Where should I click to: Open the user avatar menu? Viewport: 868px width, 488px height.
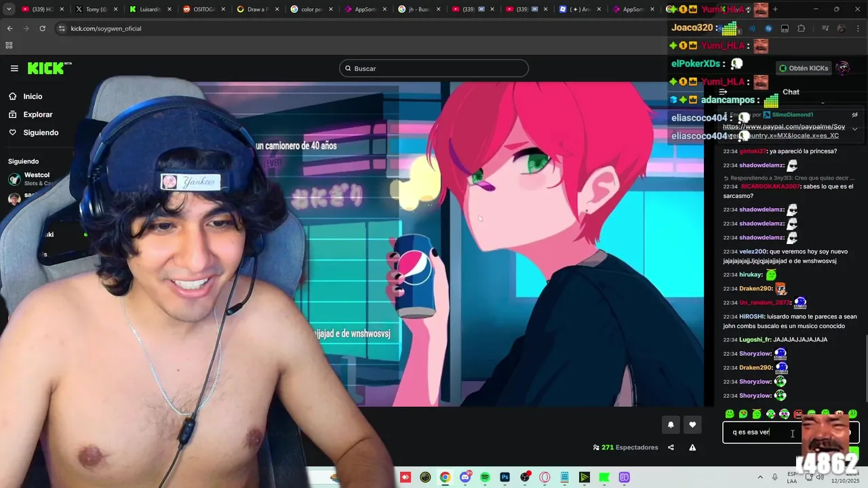(842, 68)
